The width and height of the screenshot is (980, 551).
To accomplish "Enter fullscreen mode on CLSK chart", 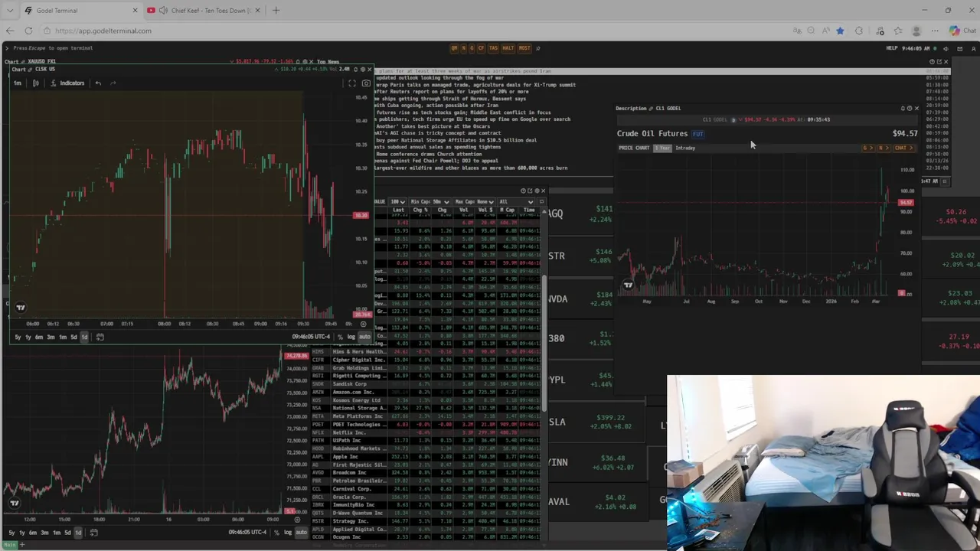I will [x=352, y=83].
